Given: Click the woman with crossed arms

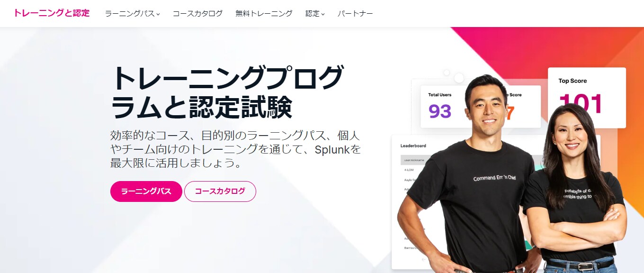Looking at the screenshot, I should click(x=575, y=190).
